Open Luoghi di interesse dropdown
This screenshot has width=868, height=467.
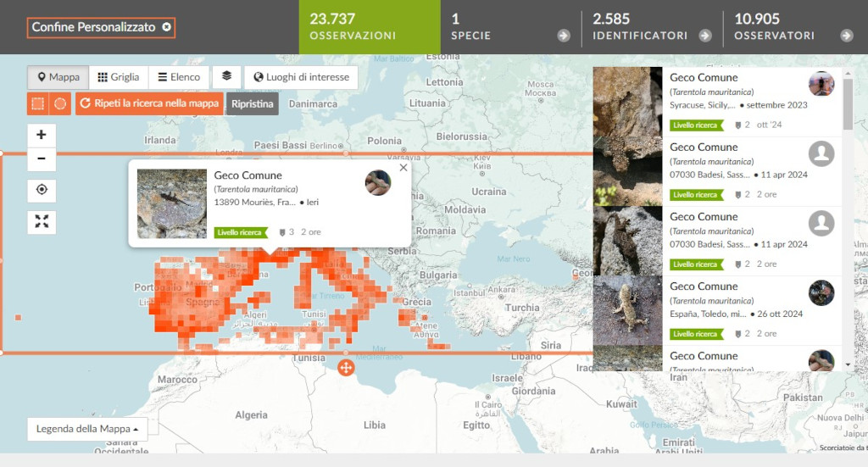pyautogui.click(x=301, y=77)
